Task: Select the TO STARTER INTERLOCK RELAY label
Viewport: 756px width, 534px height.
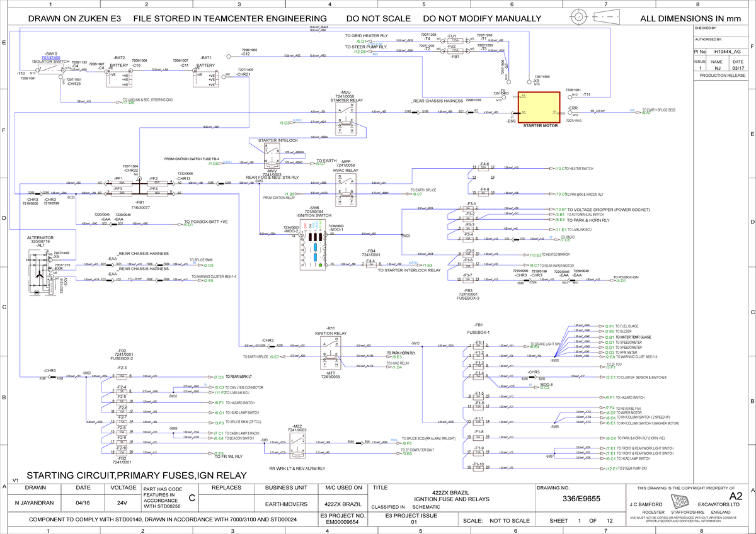Action: [x=409, y=270]
